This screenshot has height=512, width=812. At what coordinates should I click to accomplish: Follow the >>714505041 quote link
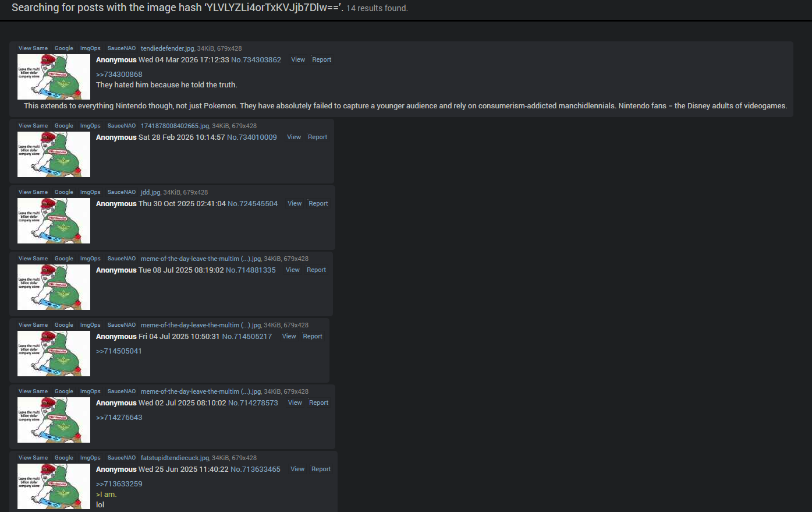[119, 351]
